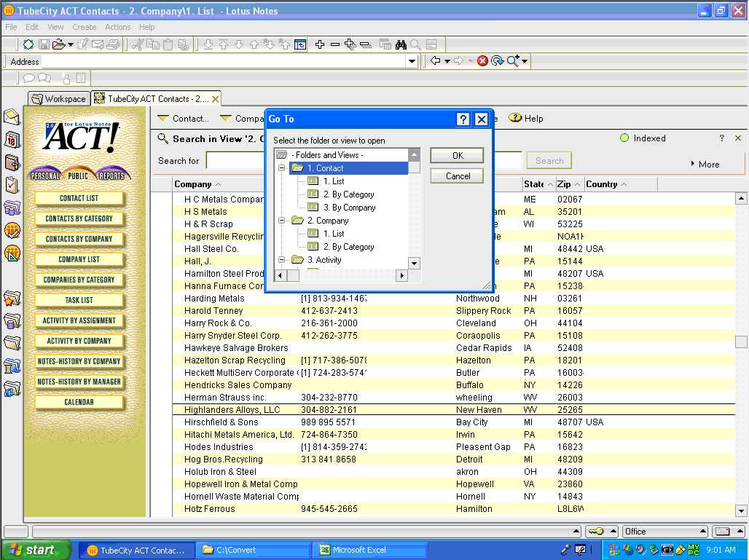Click the main view vertical scrollbar thumb
The image size is (749, 560).
click(741, 342)
